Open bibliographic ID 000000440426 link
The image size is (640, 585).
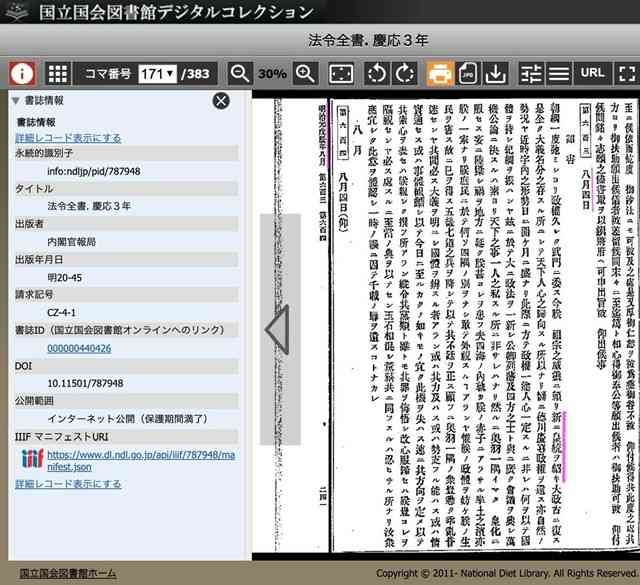pyautogui.click(x=79, y=348)
